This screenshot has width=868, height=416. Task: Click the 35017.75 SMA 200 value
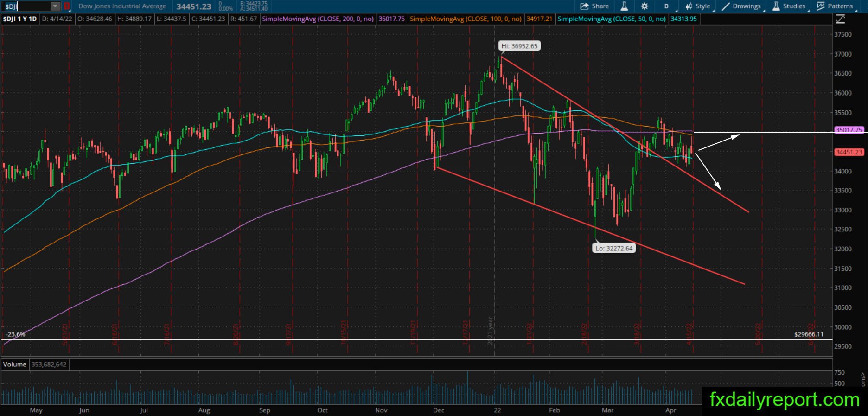click(392, 19)
